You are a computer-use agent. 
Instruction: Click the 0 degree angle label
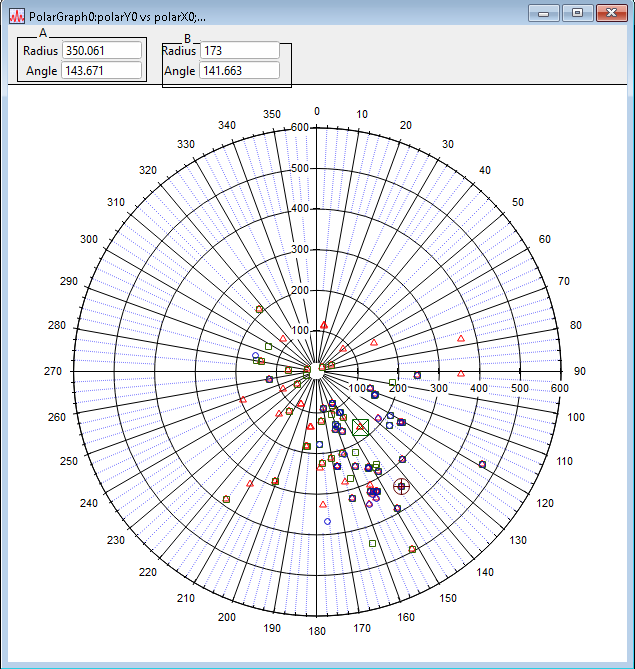pos(317,111)
